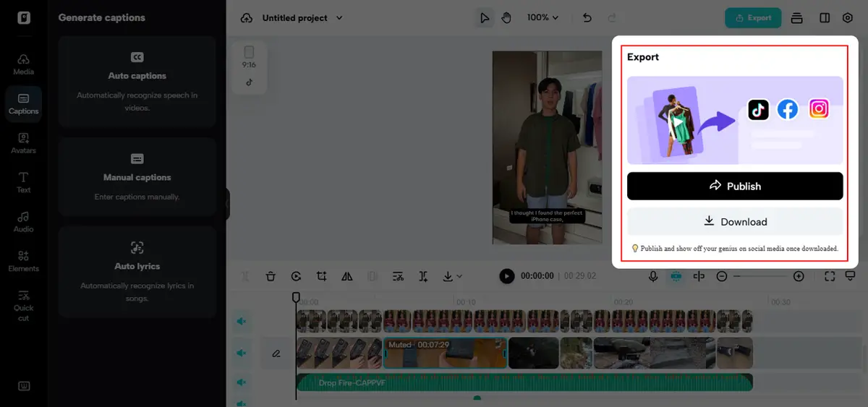868x407 pixels.
Task: Click the 'Generate captions' panel heading
Action: [102, 17]
